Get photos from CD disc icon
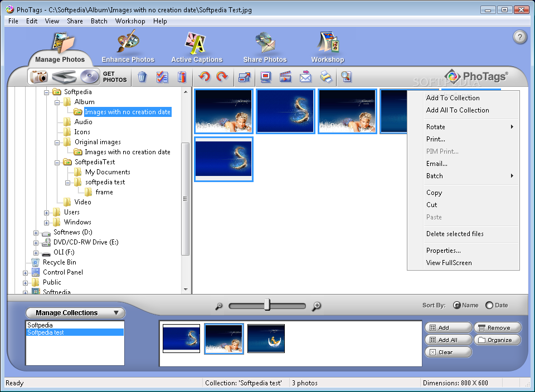The width and height of the screenshot is (535, 392). [x=89, y=77]
